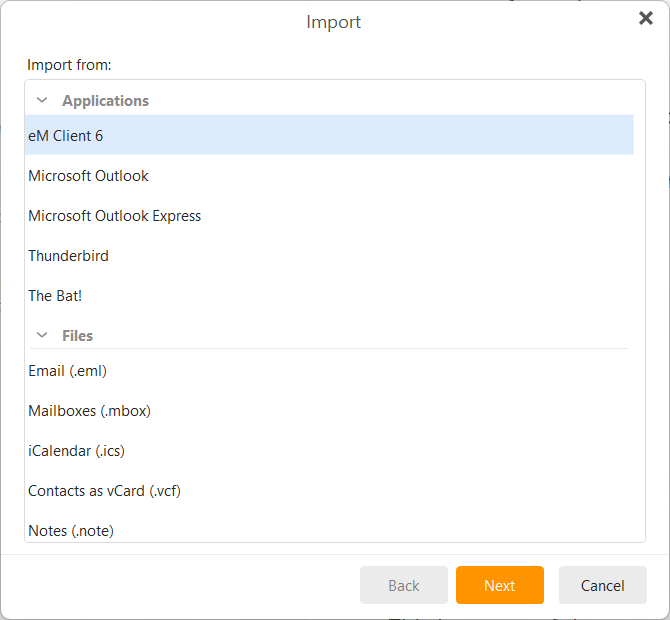Pick iCalendar (.ics) import option
Screen dimensions: 670x620
[329, 451]
